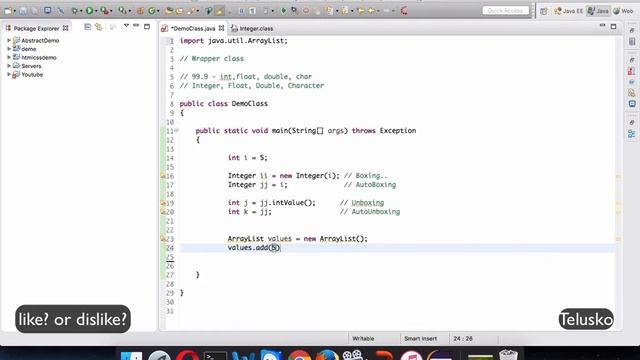Minimize the editor area
The height and width of the screenshot is (360, 640).
[x=602, y=26]
